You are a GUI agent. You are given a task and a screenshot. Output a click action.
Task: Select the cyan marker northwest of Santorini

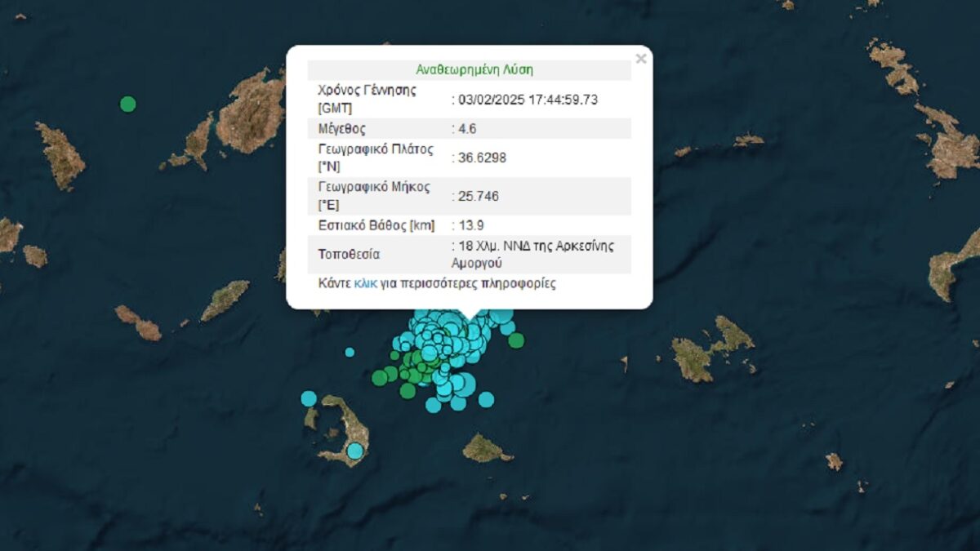(309, 398)
